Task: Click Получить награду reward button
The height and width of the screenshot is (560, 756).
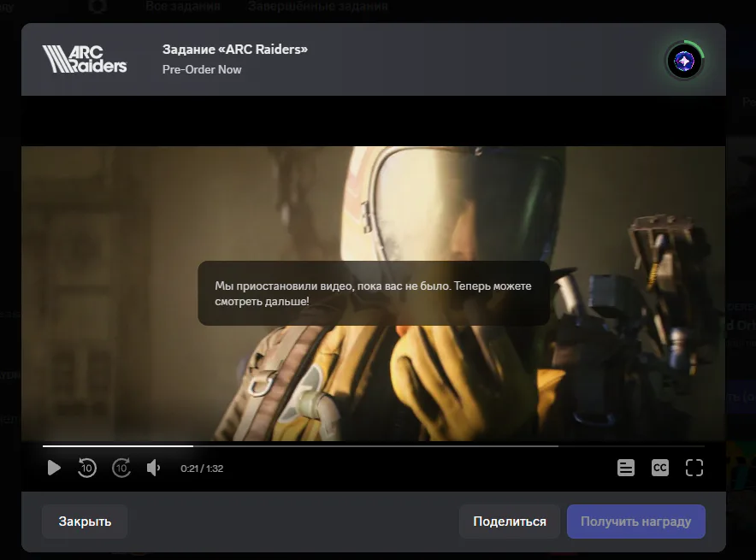Action: click(x=636, y=522)
